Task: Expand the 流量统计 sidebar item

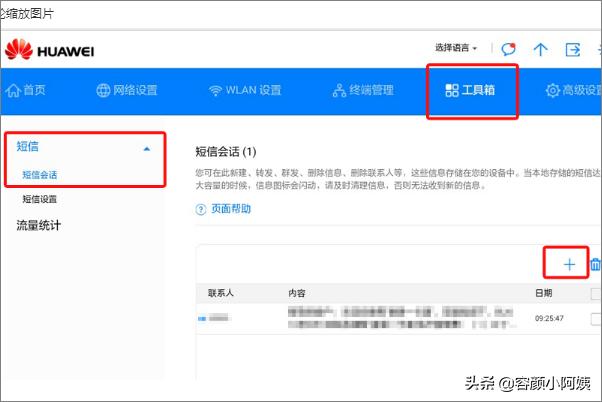Action: [39, 225]
